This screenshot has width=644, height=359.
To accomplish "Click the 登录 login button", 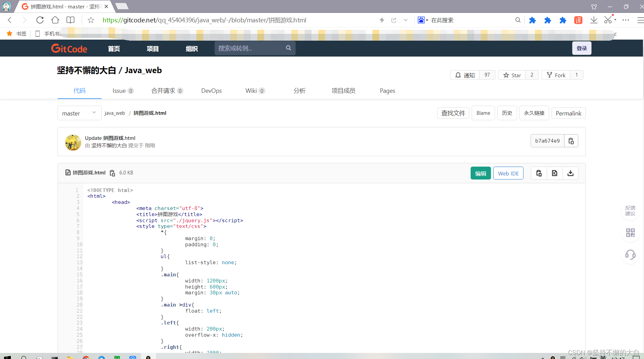I will click(x=582, y=48).
